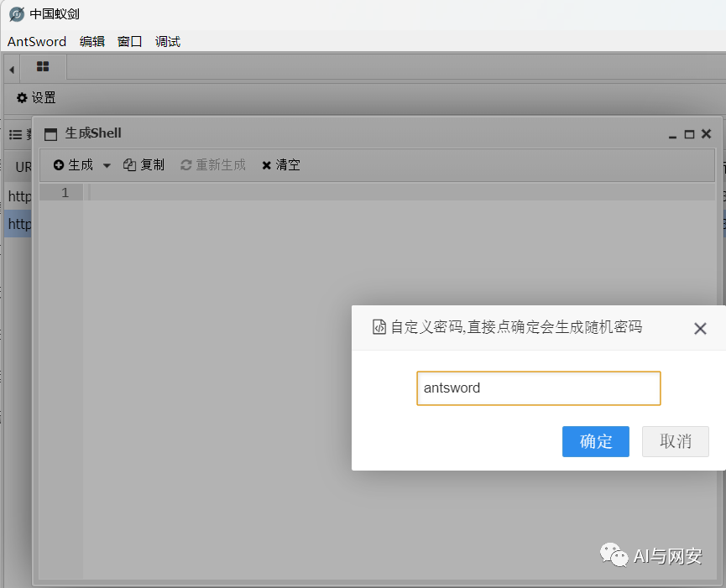Maximize the 生成Shell window
The width and height of the screenshot is (726, 588).
(689, 134)
